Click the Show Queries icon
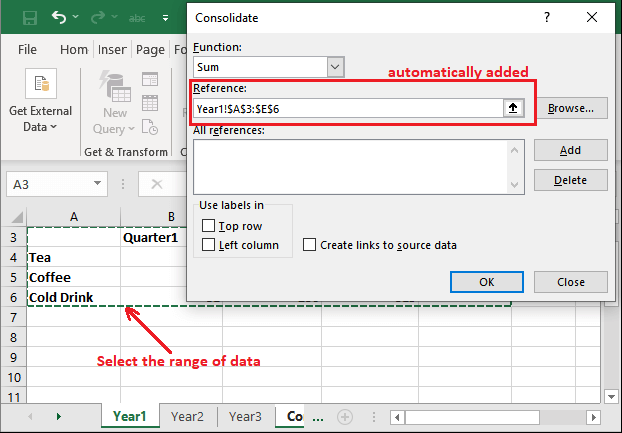This screenshot has height=433, width=622. click(150, 79)
